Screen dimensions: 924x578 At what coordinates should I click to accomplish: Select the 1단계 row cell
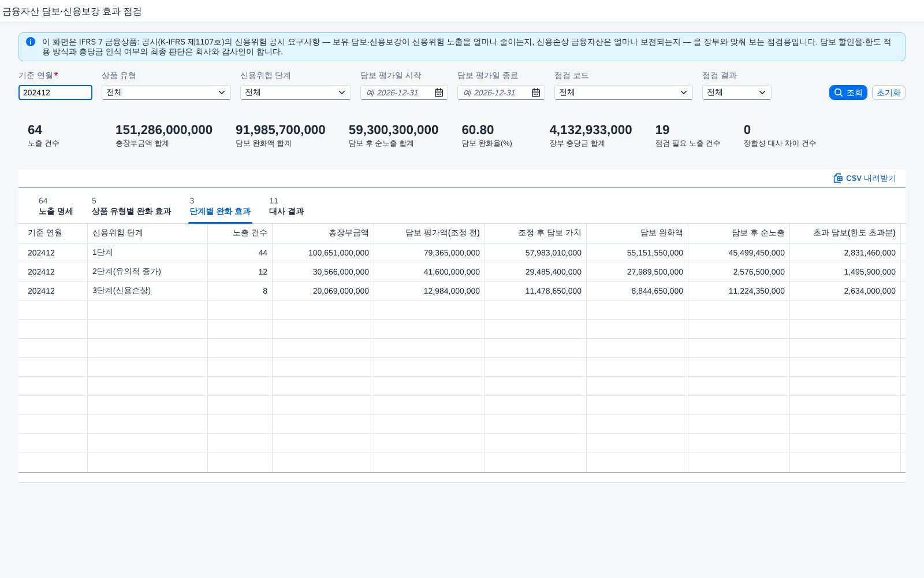[x=147, y=253]
